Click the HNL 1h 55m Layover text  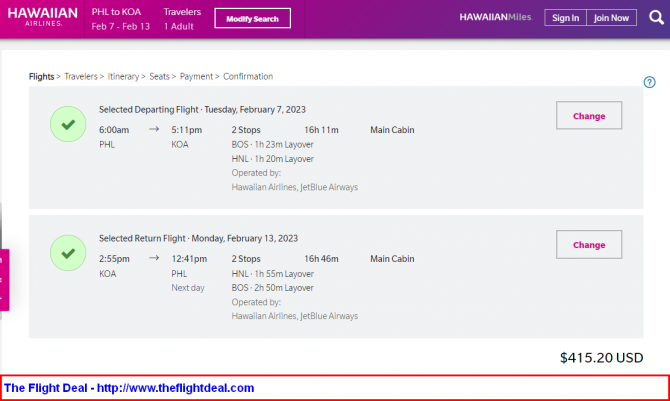click(273, 274)
